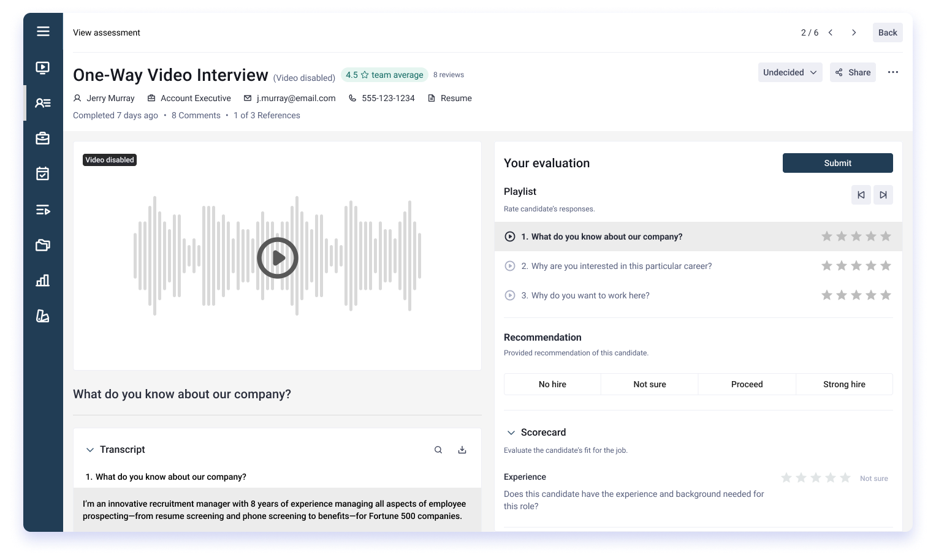This screenshot has width=936, height=560.
Task: Download the transcript
Action: pyautogui.click(x=462, y=450)
